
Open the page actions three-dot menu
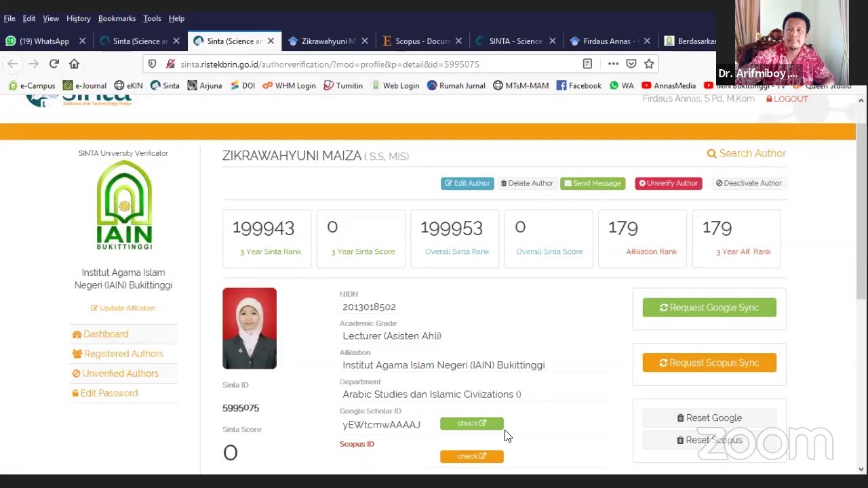[613, 64]
